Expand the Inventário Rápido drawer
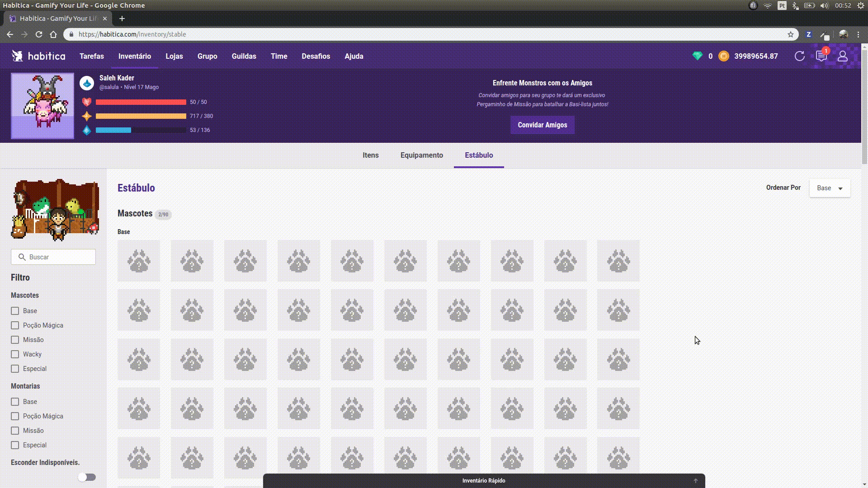 [x=484, y=480]
